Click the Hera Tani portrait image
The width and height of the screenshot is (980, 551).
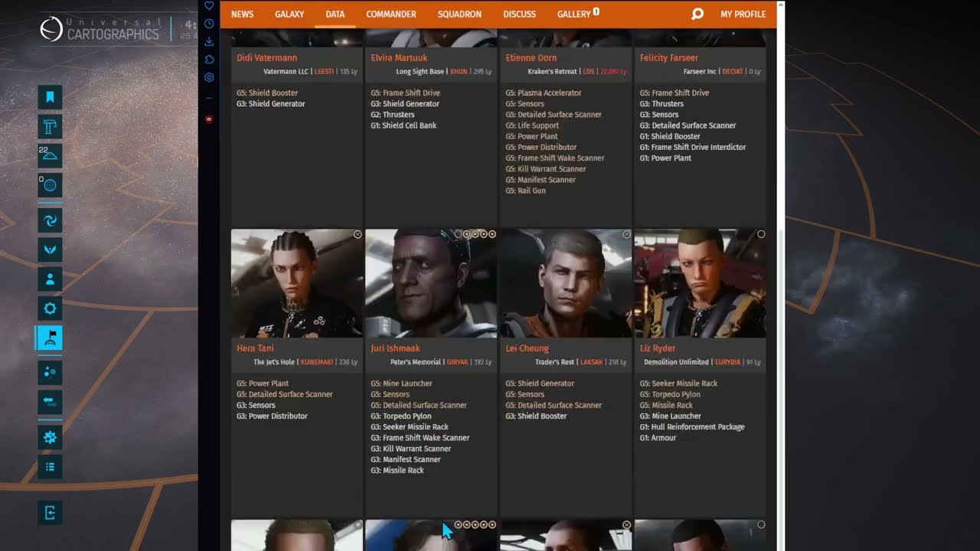[297, 283]
